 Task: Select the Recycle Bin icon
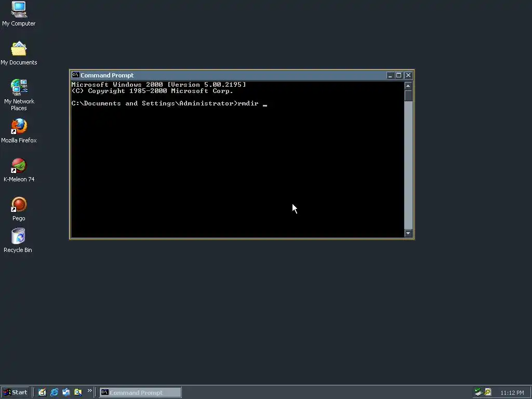(x=18, y=240)
